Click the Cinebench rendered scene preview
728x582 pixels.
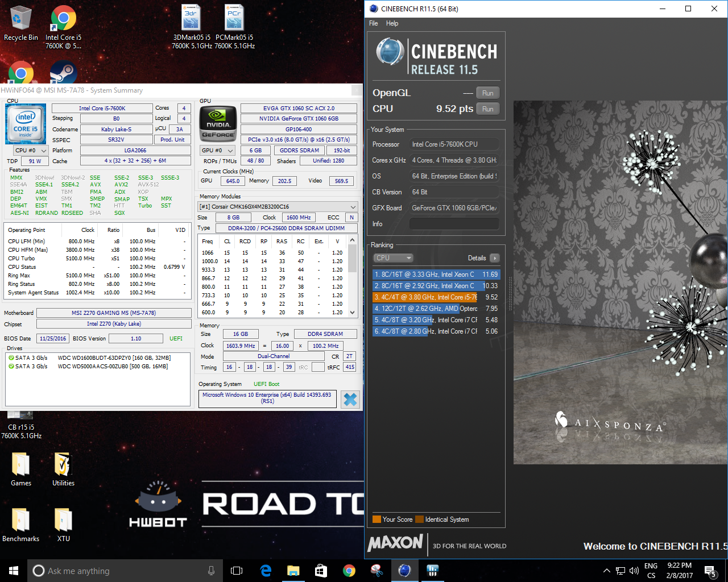tap(621, 282)
